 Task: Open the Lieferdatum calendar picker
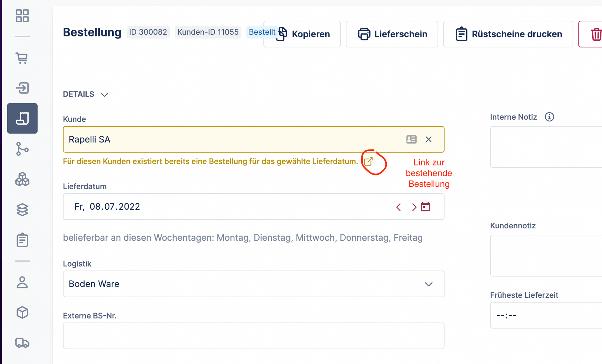[425, 207]
